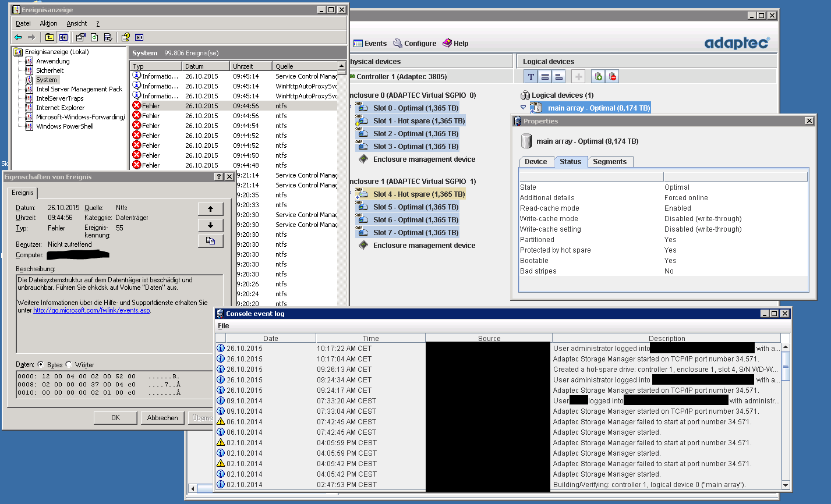Click the Export list toolbar icon

click(108, 37)
